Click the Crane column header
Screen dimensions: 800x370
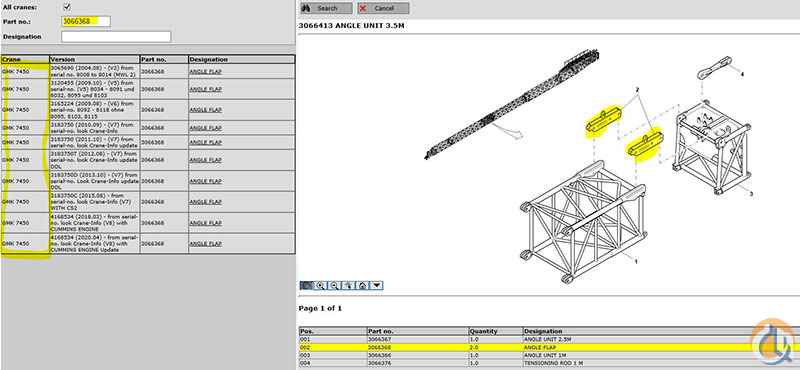pyautogui.click(x=25, y=60)
